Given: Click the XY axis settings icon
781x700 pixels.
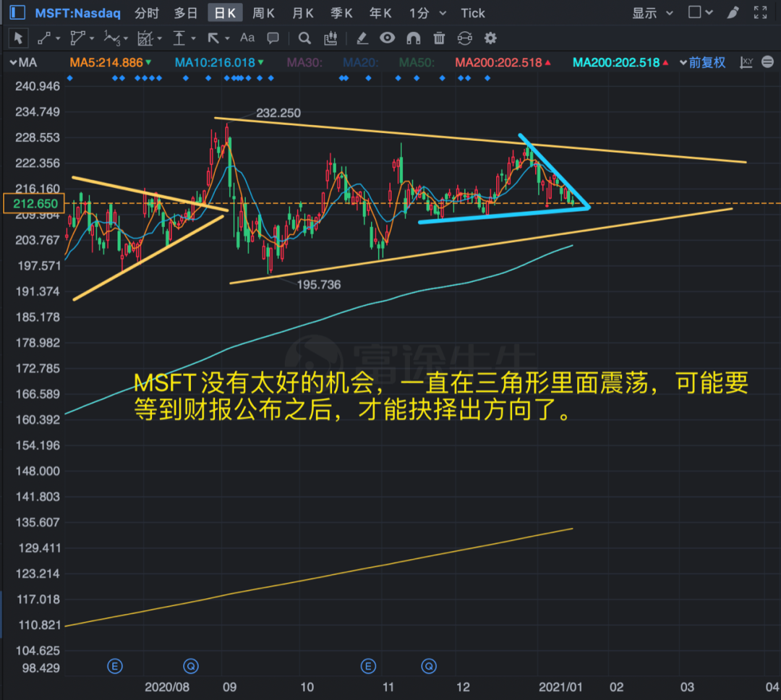Looking at the screenshot, I should (x=746, y=62).
